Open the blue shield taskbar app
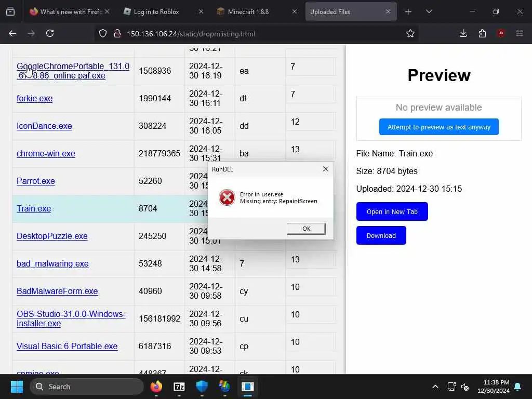This screenshot has width=532, height=399. click(202, 387)
